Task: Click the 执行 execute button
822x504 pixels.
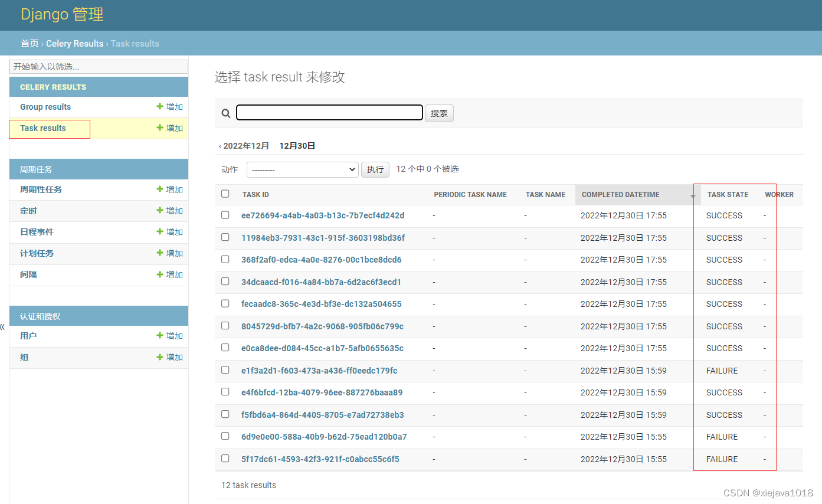Action: tap(375, 169)
